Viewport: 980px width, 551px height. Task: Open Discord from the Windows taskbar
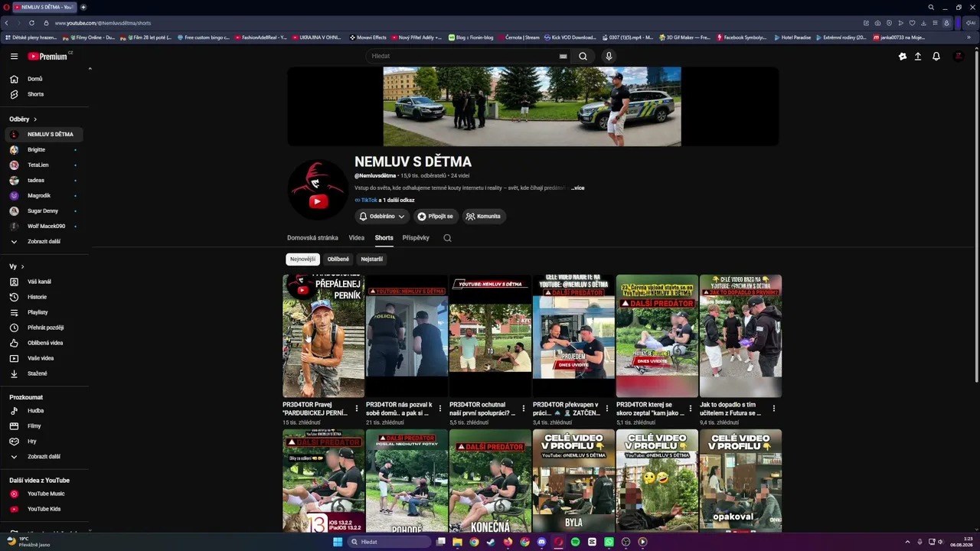tap(541, 542)
